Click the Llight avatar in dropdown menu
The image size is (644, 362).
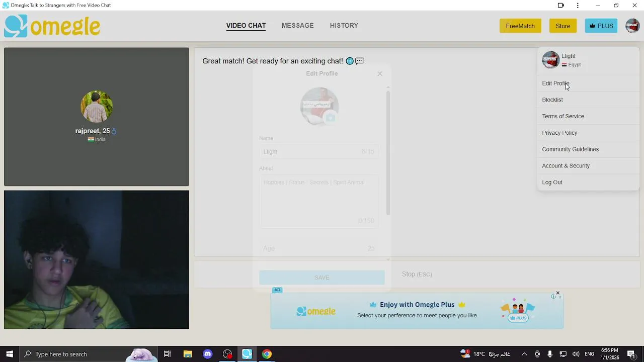[550, 60]
